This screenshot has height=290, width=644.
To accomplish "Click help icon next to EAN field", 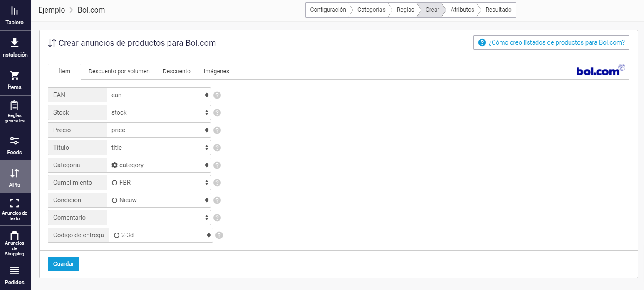I will pos(217,95).
